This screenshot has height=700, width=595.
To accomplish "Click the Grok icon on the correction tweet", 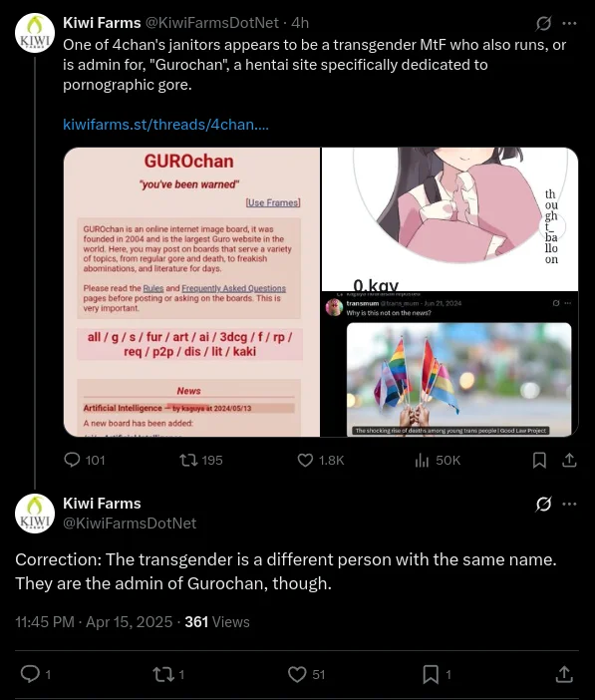I will 543,504.
